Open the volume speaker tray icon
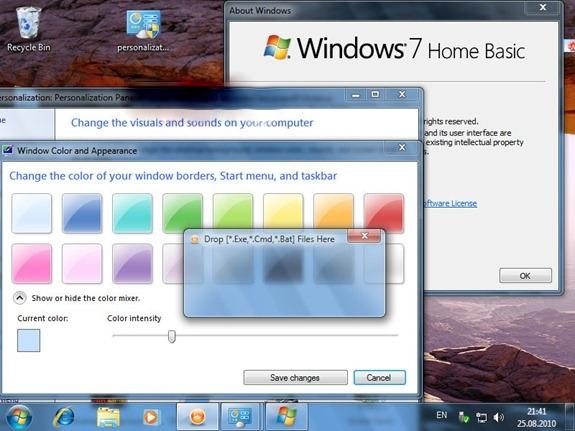This screenshot has width=575, height=431. [x=498, y=417]
